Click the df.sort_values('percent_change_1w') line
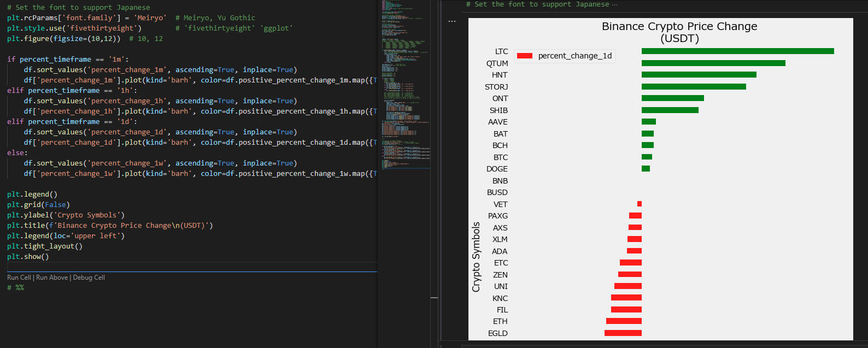 click(161, 163)
